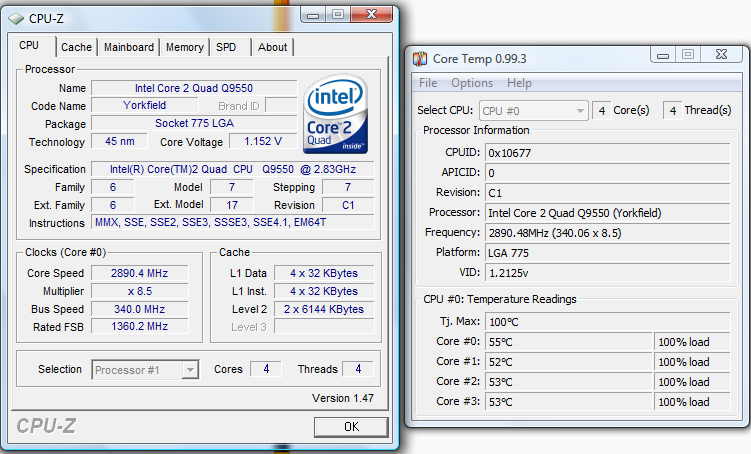
Task: Open the Options menu in Core Temp
Action: click(x=472, y=83)
